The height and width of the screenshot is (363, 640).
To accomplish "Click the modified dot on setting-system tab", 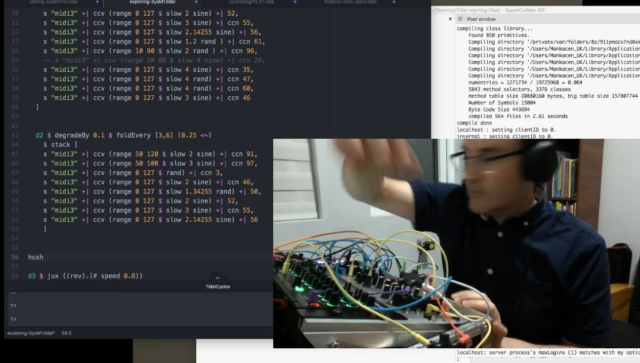I will 97,2.
